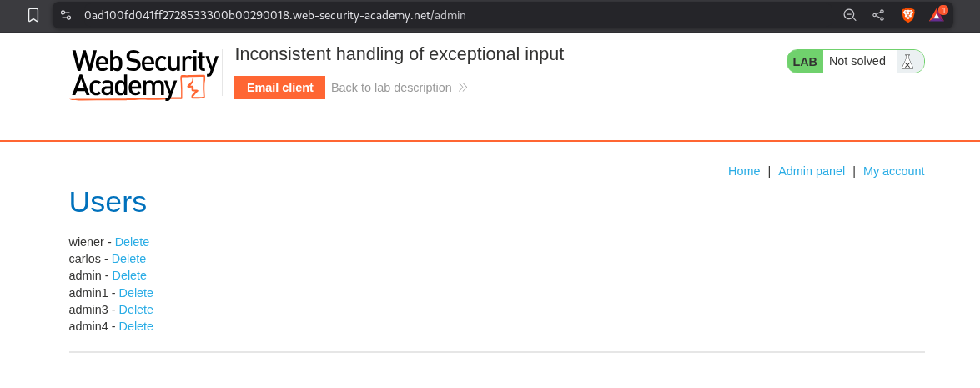Screen dimensions: 980x388
Task: Click the share icon in the address bar
Action: pos(878,15)
